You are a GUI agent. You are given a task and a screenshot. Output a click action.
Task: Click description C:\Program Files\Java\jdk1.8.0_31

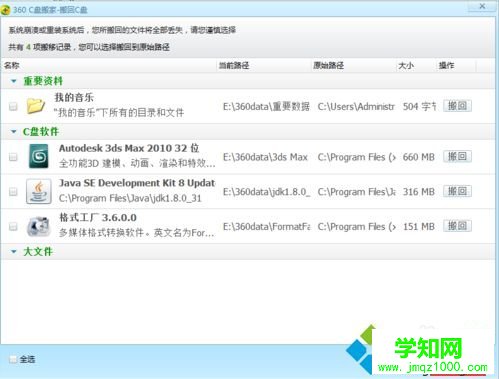point(130,198)
